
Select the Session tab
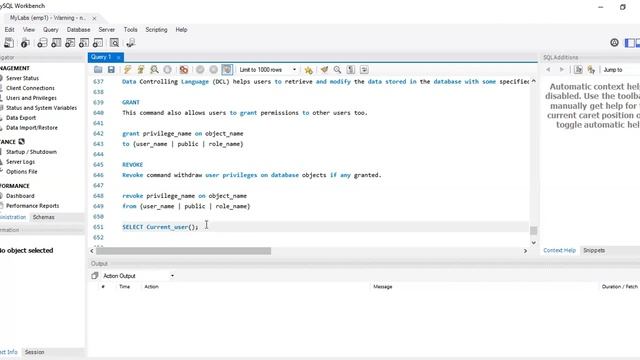point(34,352)
